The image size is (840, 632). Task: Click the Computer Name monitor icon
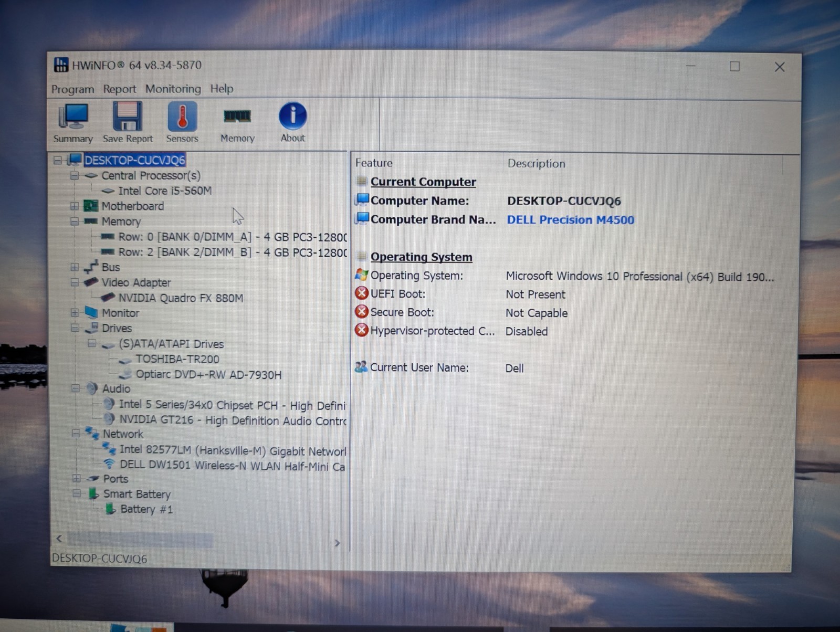[362, 199]
